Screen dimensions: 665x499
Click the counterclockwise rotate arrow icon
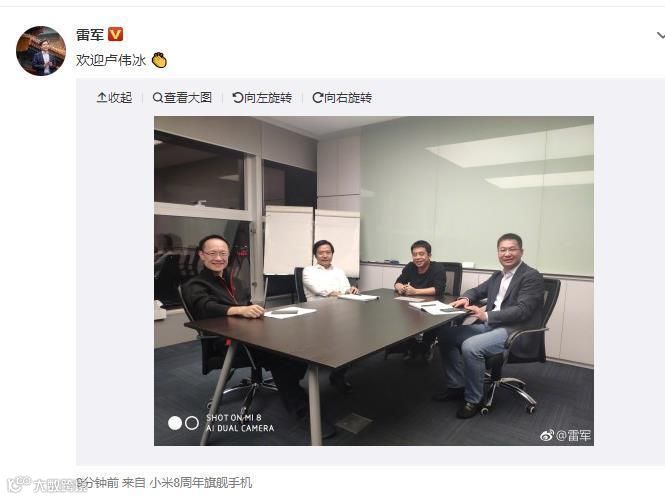coord(238,98)
